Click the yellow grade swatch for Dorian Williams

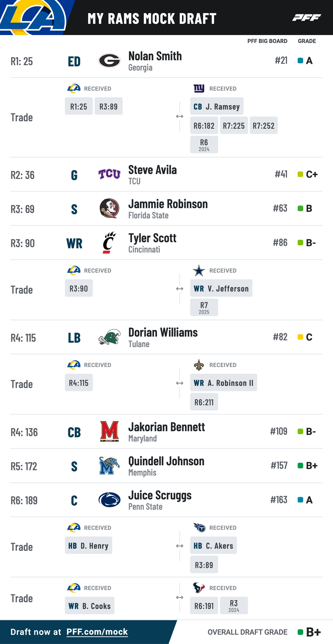pyautogui.click(x=300, y=337)
